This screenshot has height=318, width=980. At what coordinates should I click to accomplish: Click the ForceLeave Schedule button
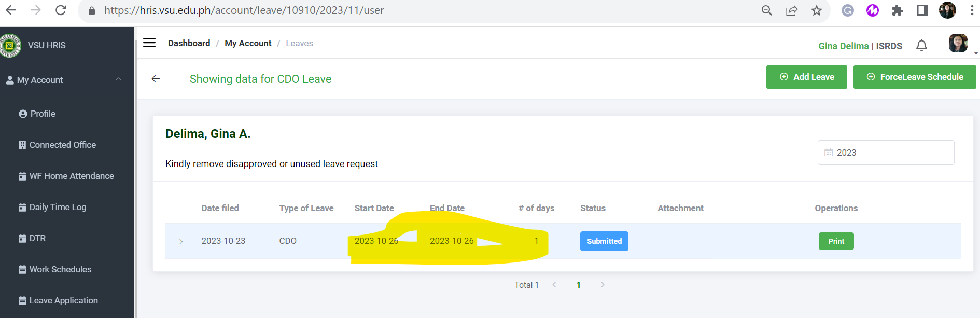pos(915,77)
